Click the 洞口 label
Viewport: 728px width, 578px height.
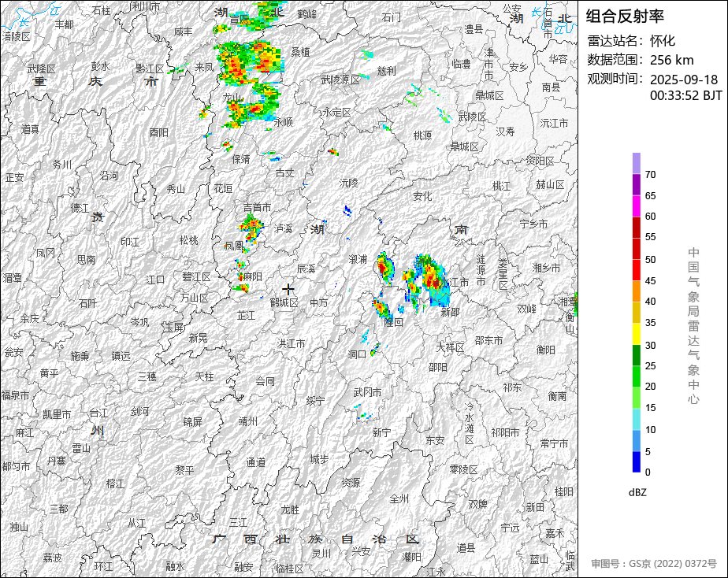pyautogui.click(x=357, y=354)
